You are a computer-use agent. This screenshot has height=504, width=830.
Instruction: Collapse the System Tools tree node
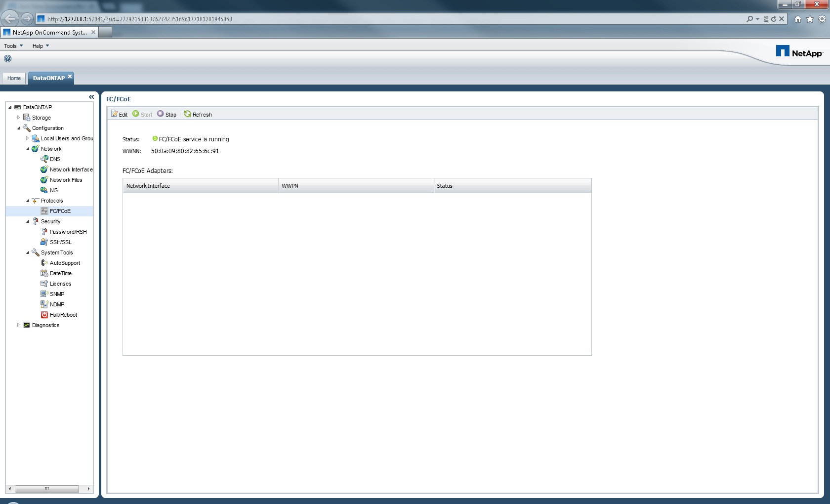click(28, 252)
